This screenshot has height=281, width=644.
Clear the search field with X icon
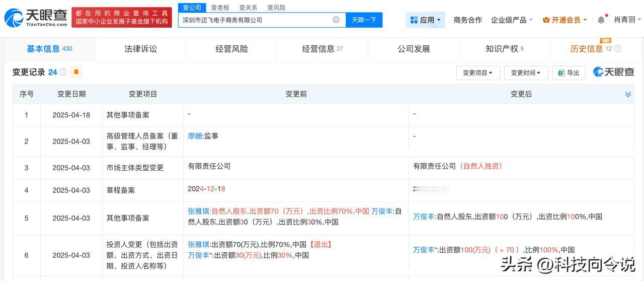[x=336, y=20]
